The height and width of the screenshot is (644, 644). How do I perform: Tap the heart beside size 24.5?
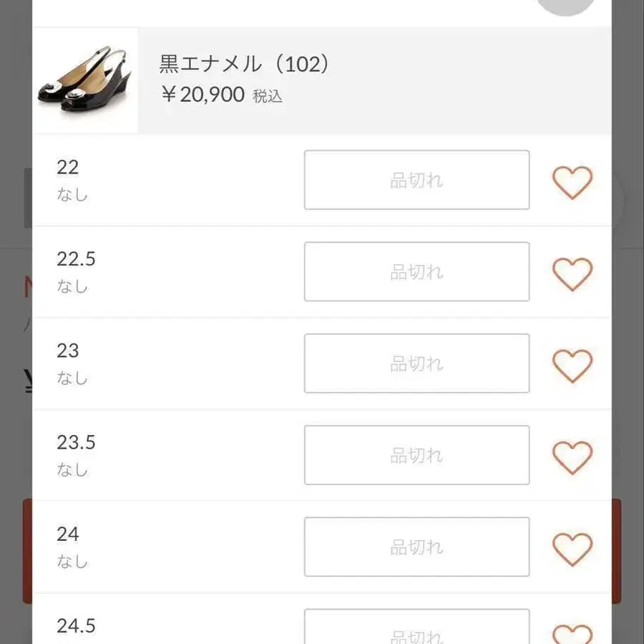coord(572,633)
